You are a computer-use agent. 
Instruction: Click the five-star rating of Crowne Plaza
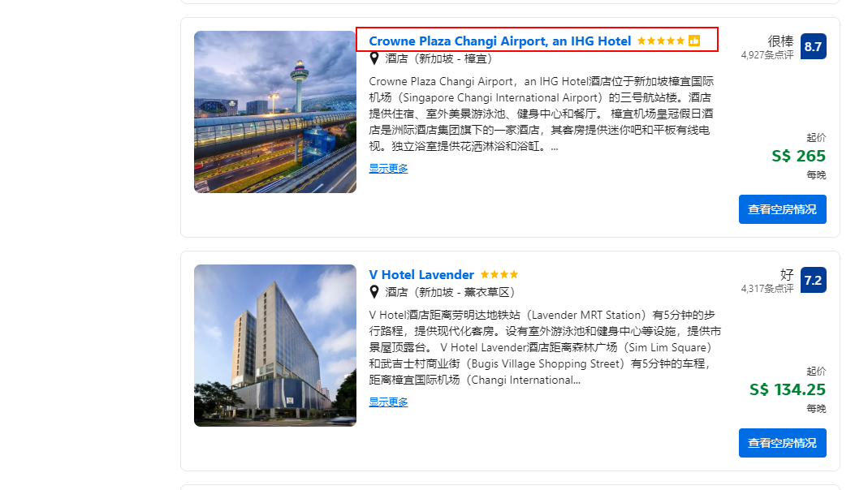click(x=661, y=41)
